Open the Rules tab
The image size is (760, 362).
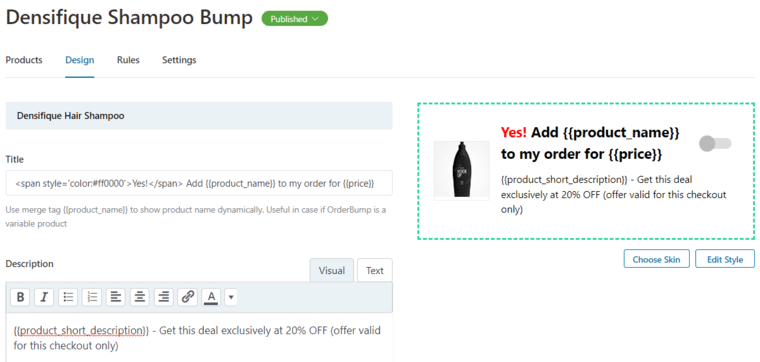(128, 60)
